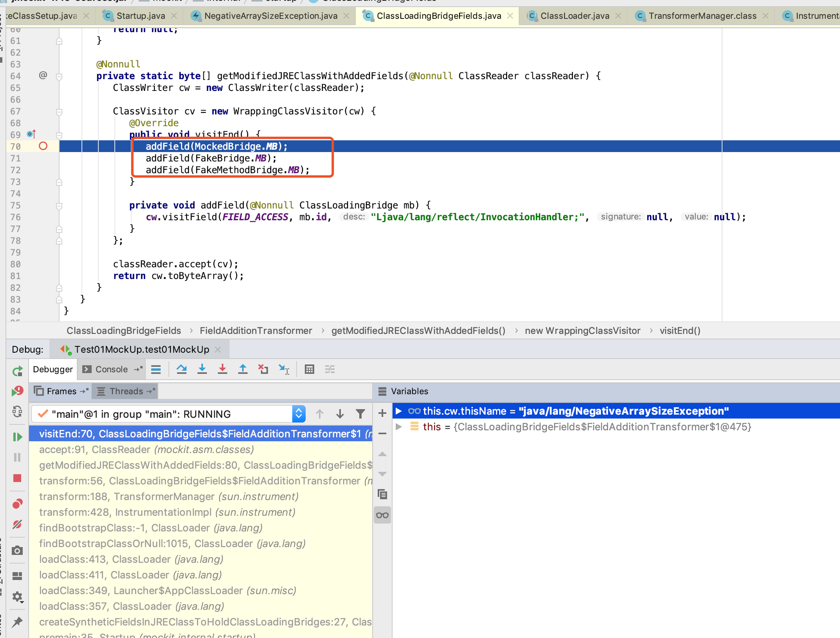Click the visitEnd() breadcrumb item

click(x=680, y=331)
